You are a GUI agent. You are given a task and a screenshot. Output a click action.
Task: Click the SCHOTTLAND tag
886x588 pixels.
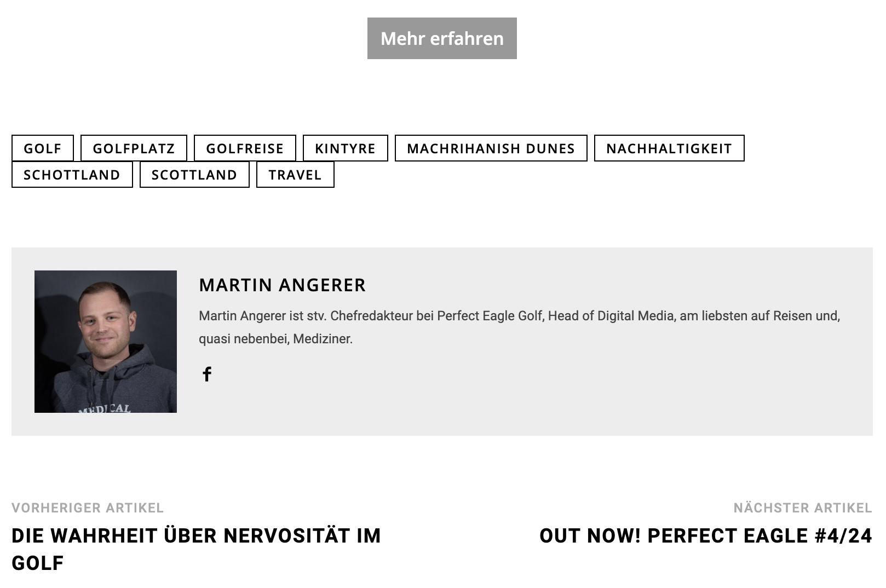(72, 175)
